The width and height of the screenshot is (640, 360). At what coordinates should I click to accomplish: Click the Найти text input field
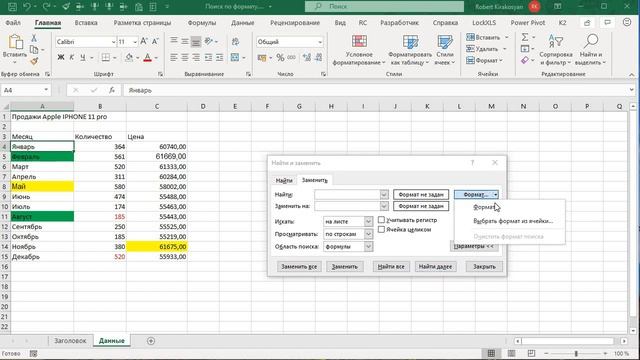point(347,195)
